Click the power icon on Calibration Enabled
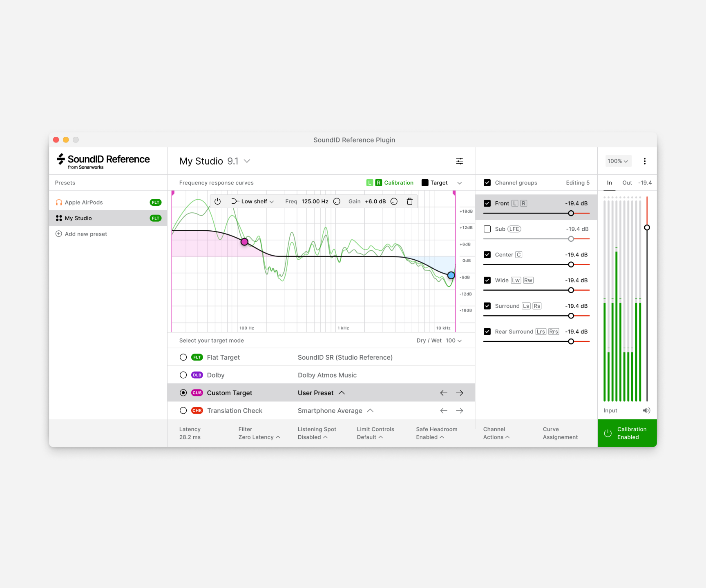Image resolution: width=706 pixels, height=588 pixels. tap(608, 433)
